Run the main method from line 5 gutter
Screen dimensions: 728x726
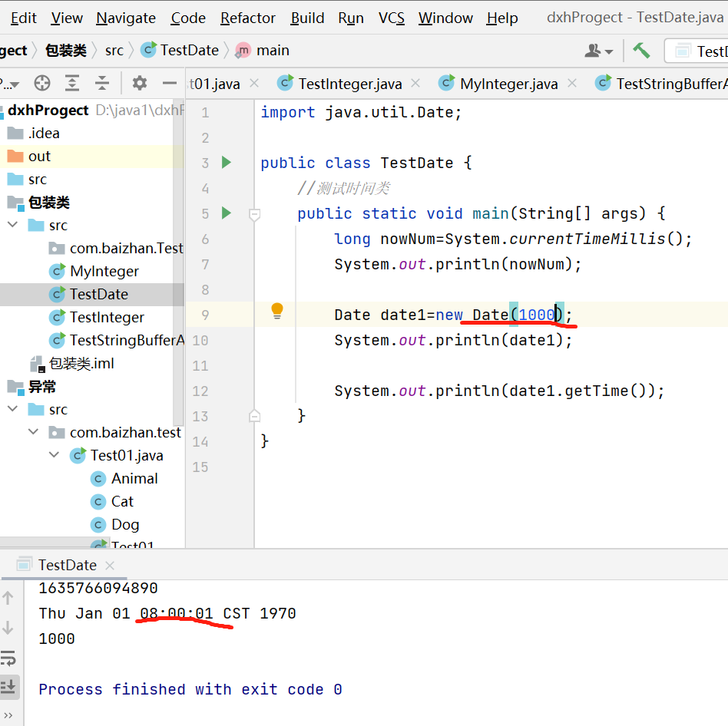[226, 213]
